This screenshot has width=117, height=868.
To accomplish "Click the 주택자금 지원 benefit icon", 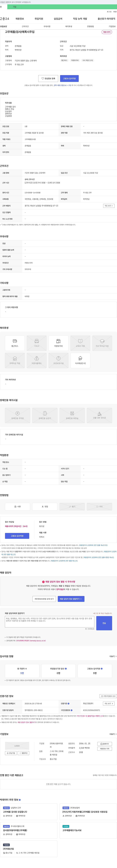I will (15, 360).
